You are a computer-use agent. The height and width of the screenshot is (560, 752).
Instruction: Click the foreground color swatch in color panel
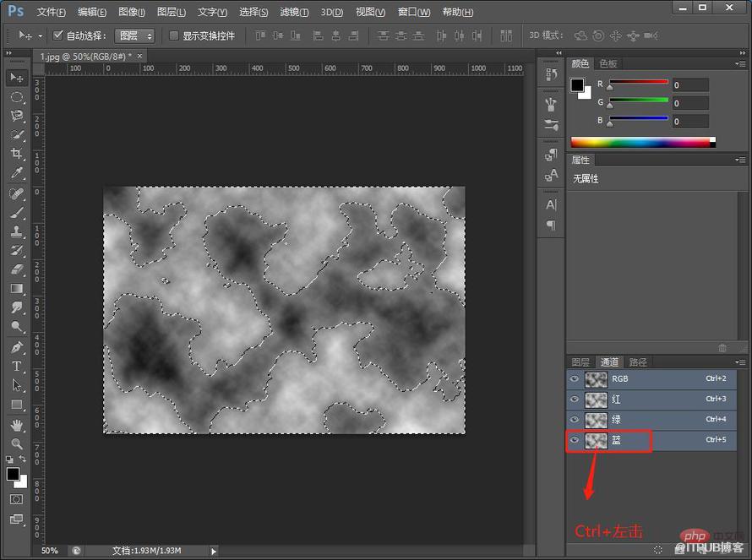coord(577,84)
